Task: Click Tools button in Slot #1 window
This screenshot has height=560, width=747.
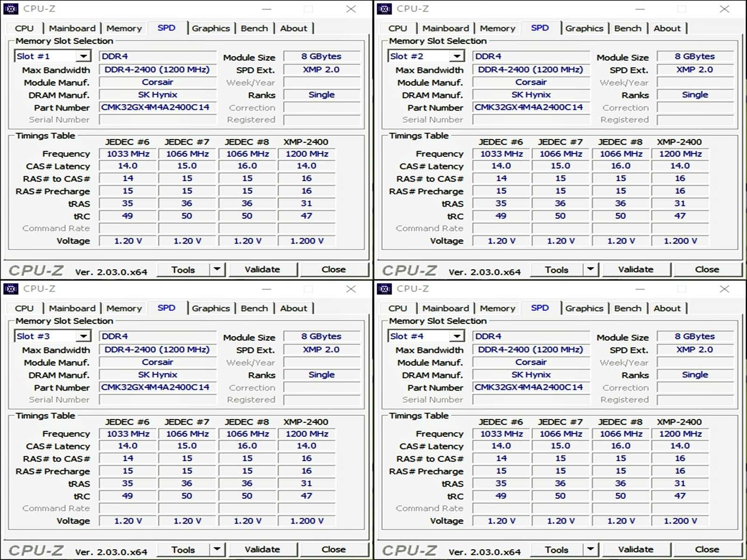Action: point(183,270)
